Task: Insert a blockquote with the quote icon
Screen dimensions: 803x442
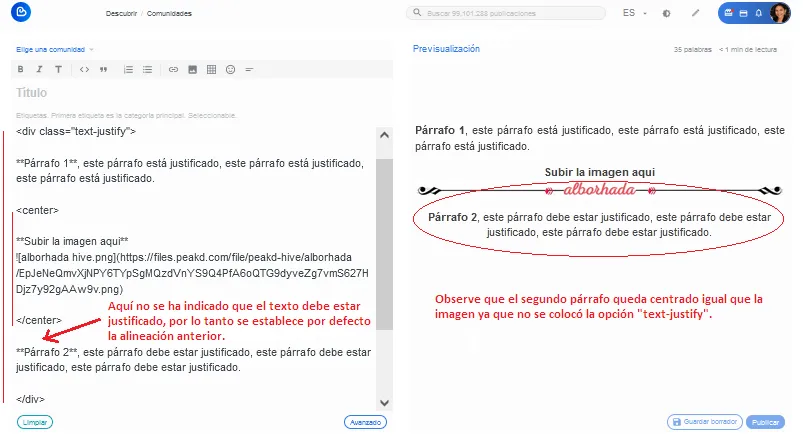Action: 103,70
